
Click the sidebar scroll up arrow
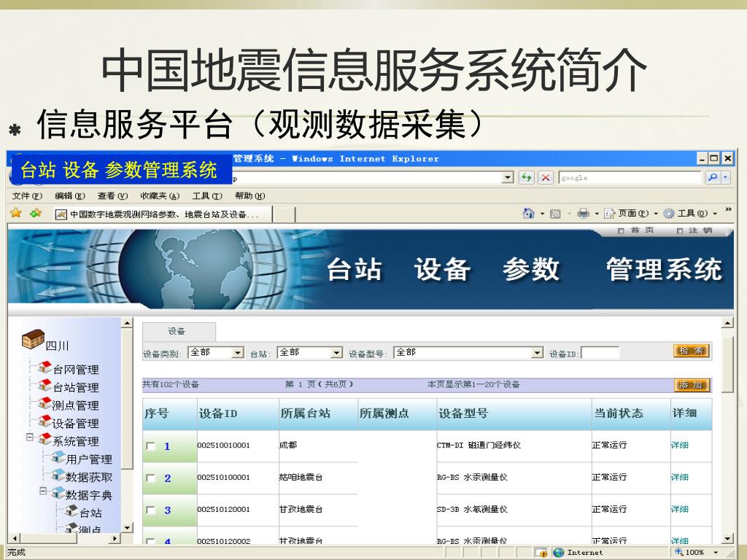(x=127, y=323)
